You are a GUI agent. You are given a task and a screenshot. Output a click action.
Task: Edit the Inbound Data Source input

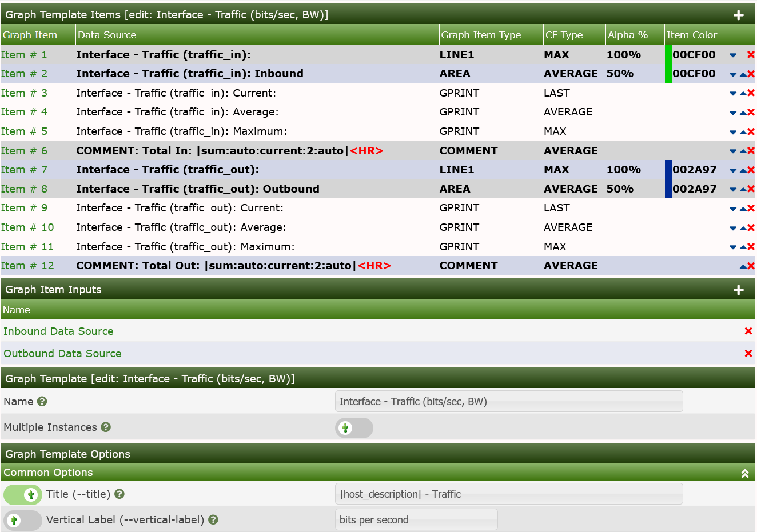click(58, 331)
